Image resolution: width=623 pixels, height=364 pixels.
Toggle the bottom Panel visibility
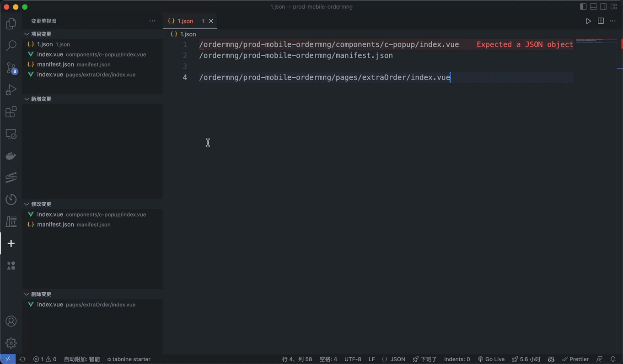pyautogui.click(x=593, y=6)
